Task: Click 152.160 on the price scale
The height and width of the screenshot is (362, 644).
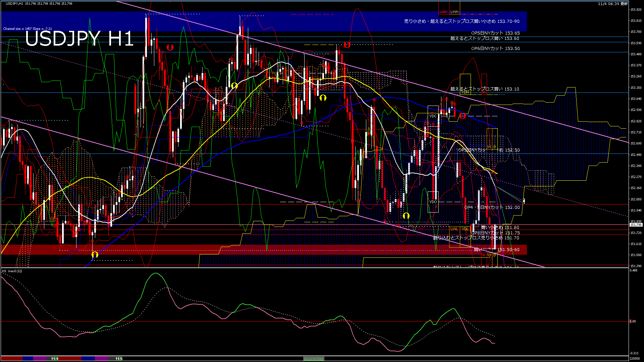Action: (x=636, y=188)
